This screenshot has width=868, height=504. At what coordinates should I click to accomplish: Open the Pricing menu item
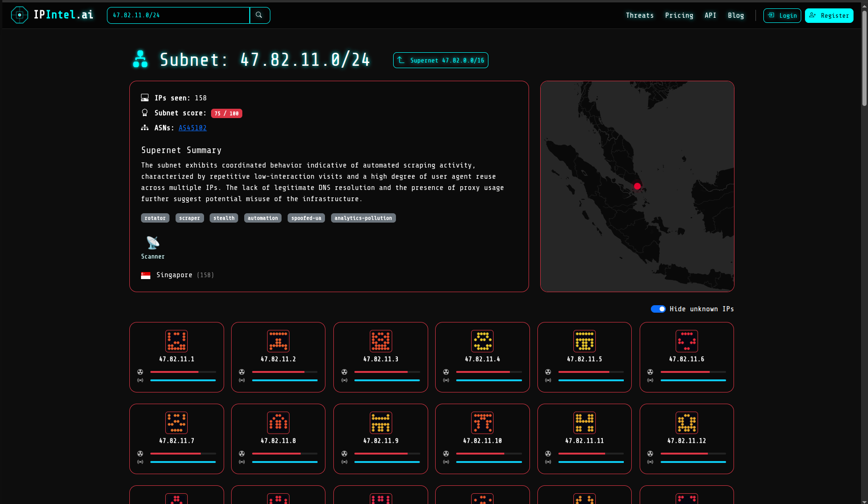[679, 15]
